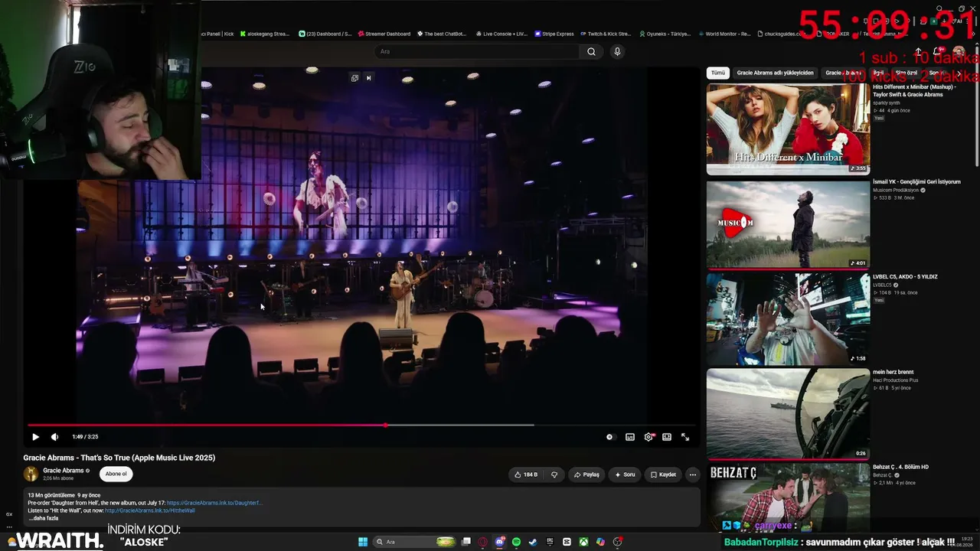Open LVBEL C5, AKDO - 5 YILDIZ title
This screenshot has width=980, height=551.
905,277
